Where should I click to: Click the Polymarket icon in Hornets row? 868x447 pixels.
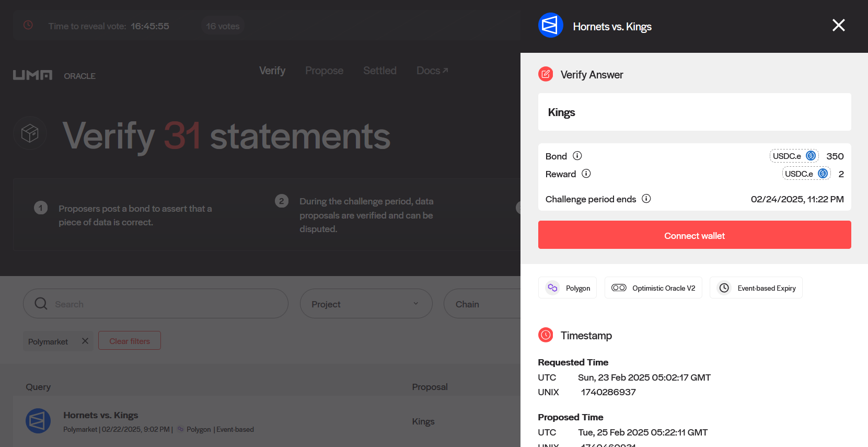38,421
